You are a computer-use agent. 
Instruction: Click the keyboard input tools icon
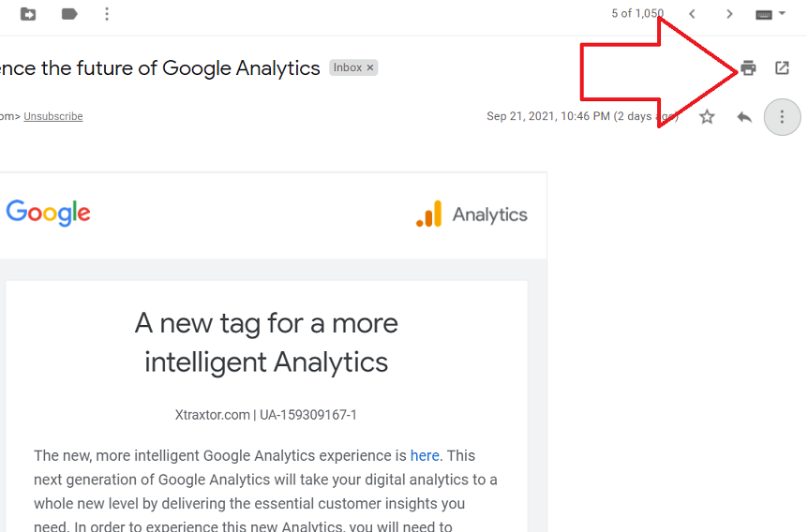[x=763, y=14]
